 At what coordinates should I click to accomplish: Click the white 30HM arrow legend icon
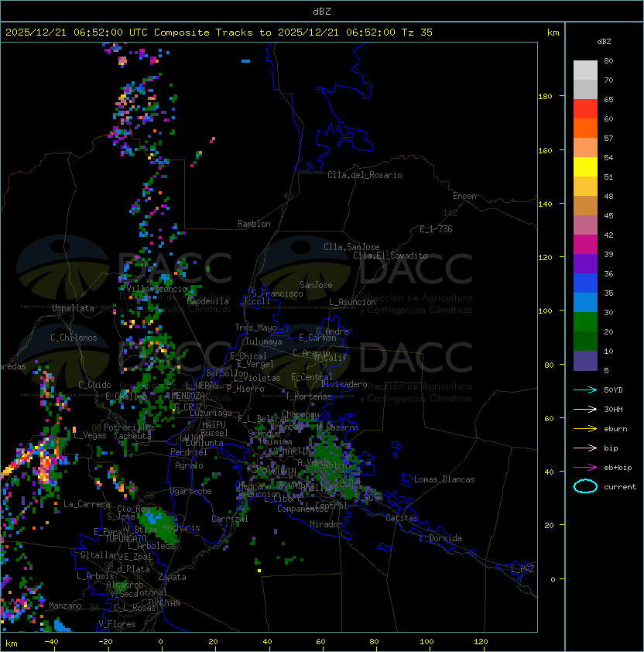click(585, 409)
